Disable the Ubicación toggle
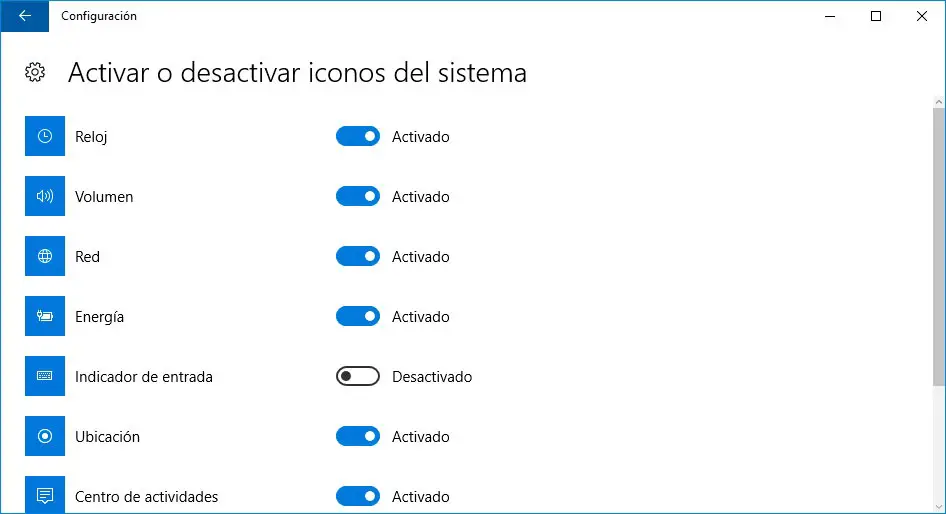The image size is (946, 514). point(358,437)
